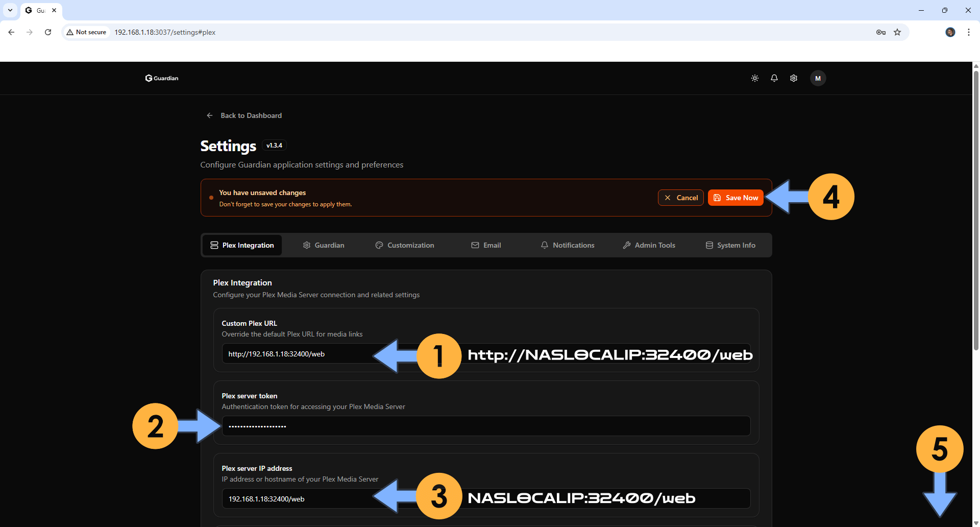Go to the Admin Tools tab
The width and height of the screenshot is (980, 527).
tap(649, 245)
